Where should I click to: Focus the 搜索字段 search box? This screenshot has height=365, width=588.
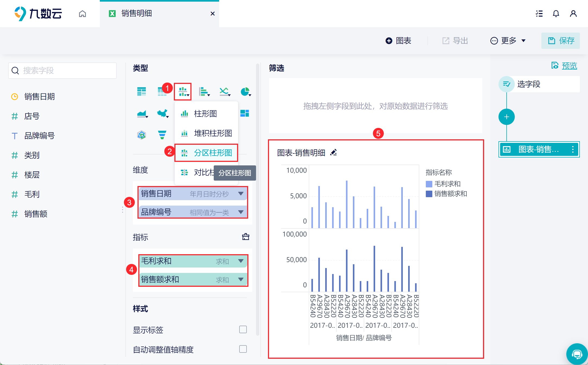pos(62,71)
